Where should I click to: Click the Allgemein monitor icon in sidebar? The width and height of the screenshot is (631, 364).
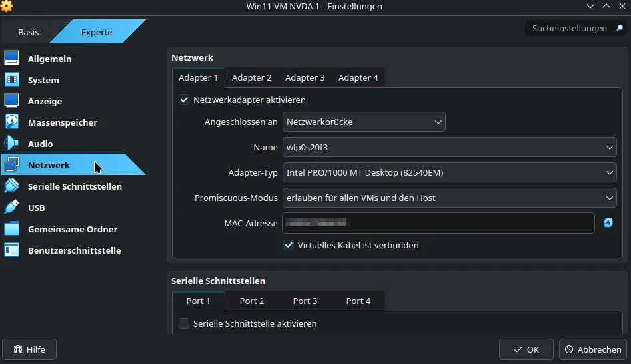(12, 59)
